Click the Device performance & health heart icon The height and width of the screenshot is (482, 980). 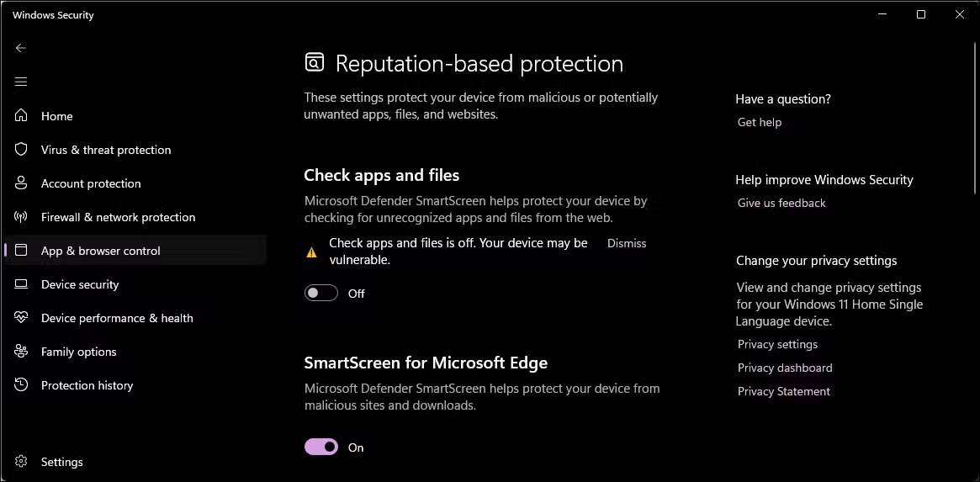22,318
